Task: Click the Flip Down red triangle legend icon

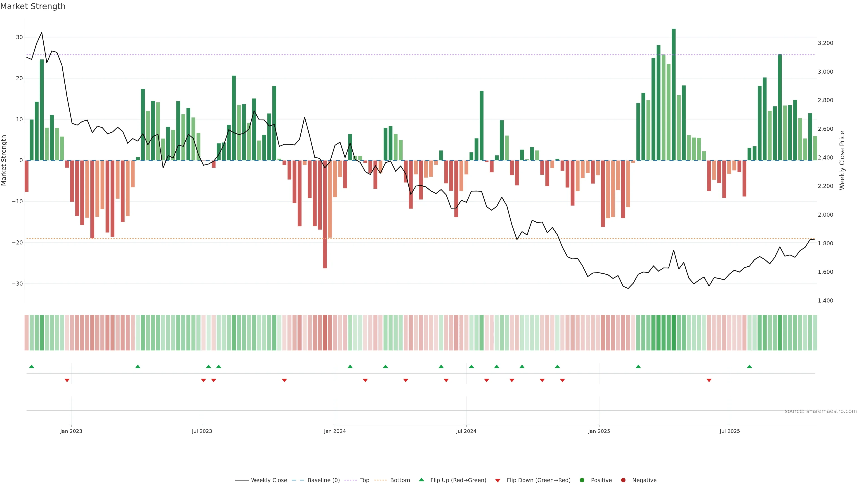Action: click(x=498, y=481)
